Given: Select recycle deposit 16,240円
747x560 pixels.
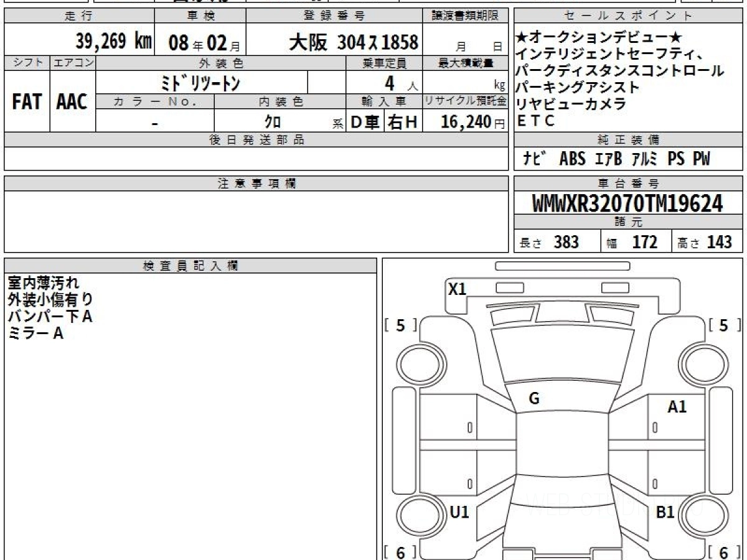Looking at the screenshot, I should click(473, 122).
